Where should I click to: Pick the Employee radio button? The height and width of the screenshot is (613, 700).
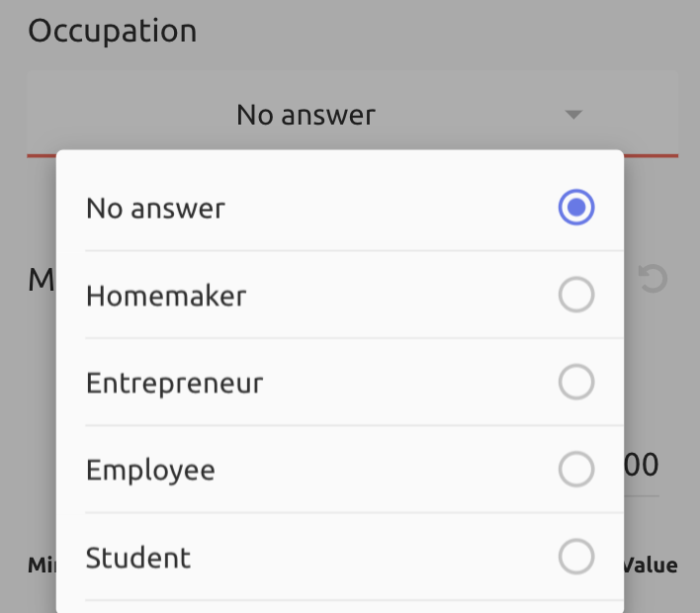pos(576,469)
